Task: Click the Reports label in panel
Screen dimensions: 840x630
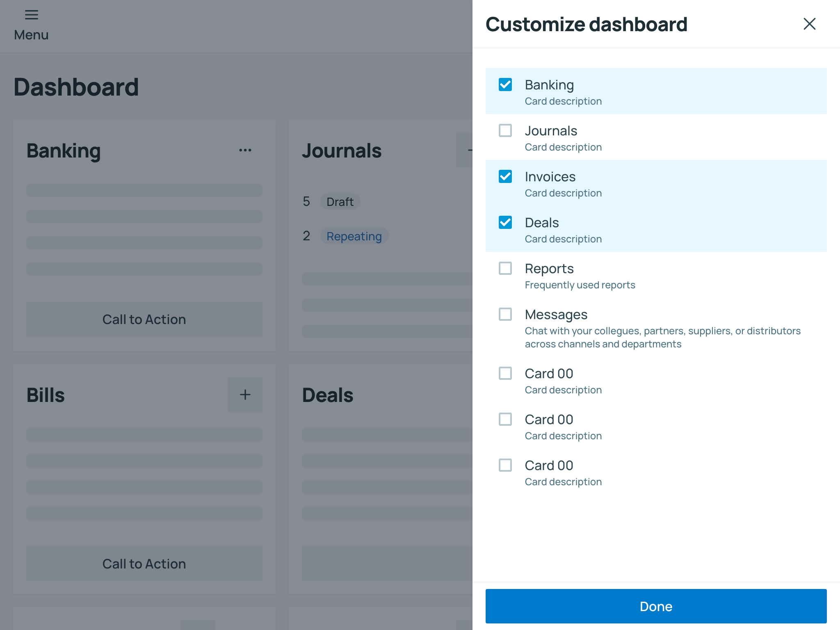Action: [x=549, y=269]
